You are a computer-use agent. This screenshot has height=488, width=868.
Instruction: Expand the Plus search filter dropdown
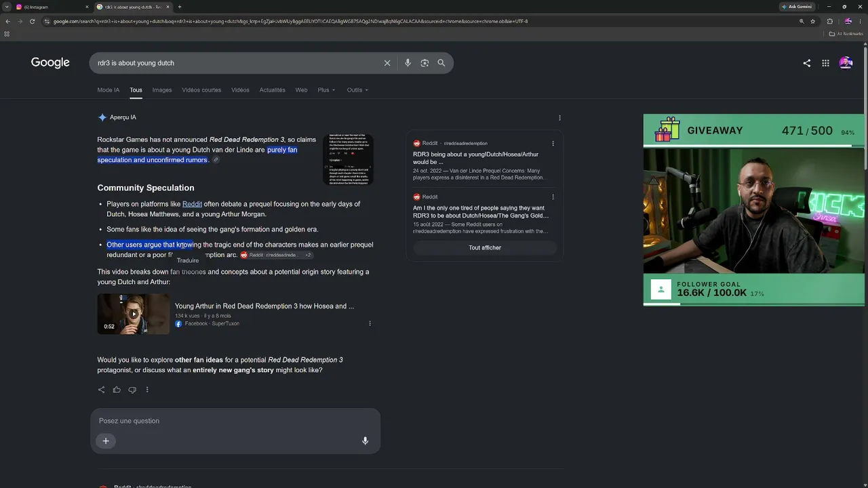pyautogui.click(x=326, y=90)
